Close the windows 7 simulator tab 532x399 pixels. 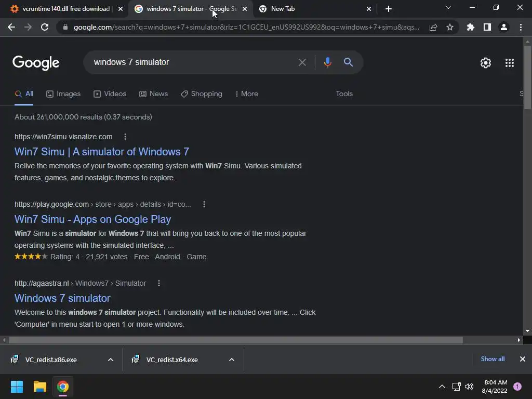click(x=245, y=9)
